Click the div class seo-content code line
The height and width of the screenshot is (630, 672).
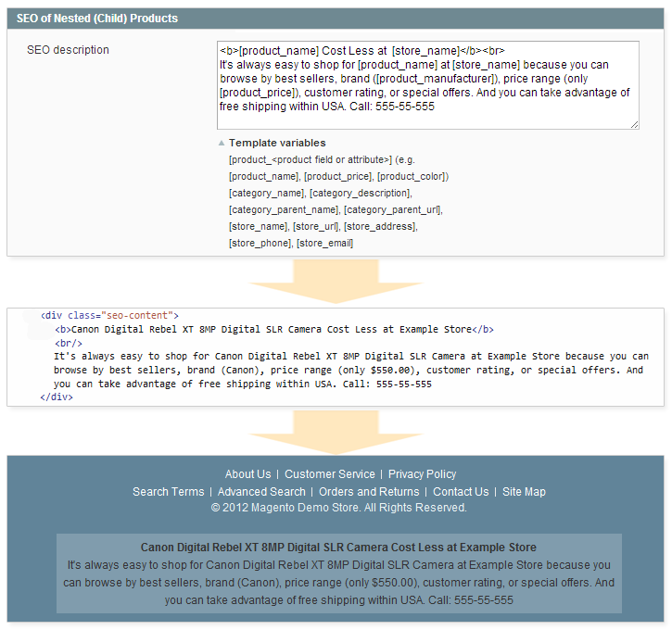[x=109, y=316]
